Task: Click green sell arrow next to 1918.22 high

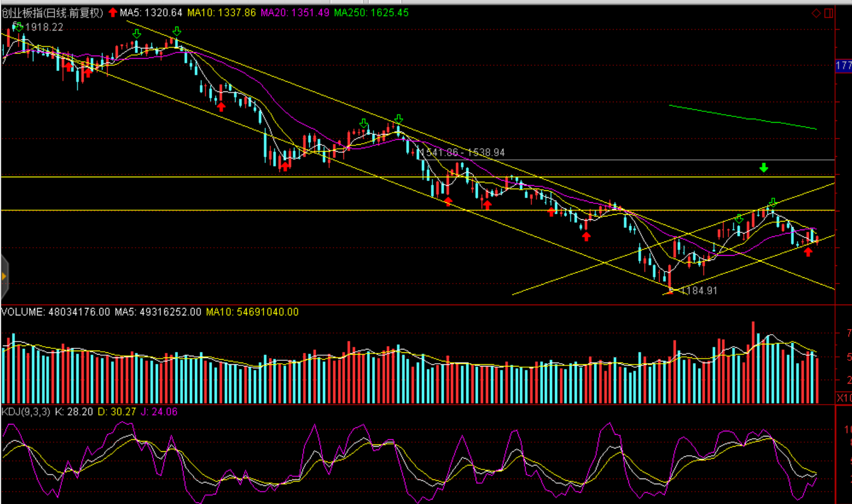Action: click(18, 26)
